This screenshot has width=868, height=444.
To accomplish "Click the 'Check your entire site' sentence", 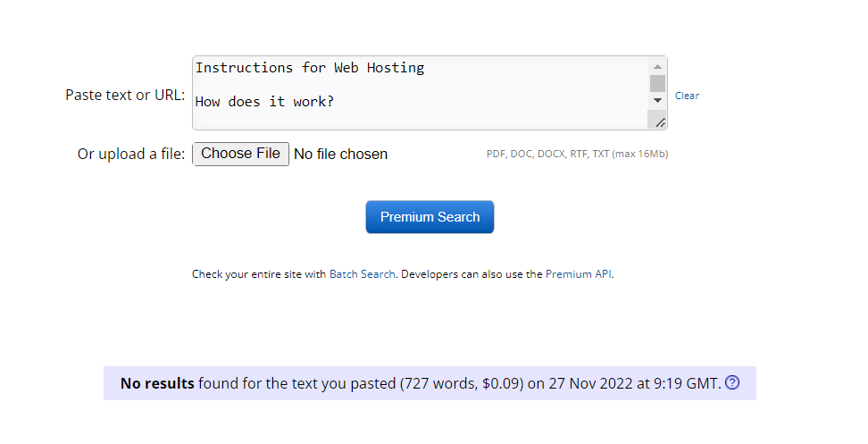I will coord(403,274).
